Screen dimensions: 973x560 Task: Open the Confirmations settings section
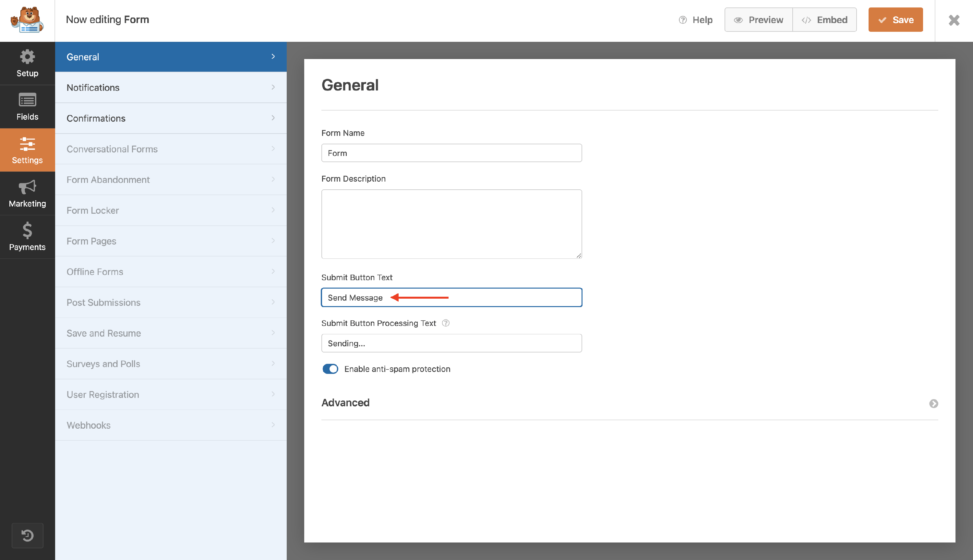(171, 118)
